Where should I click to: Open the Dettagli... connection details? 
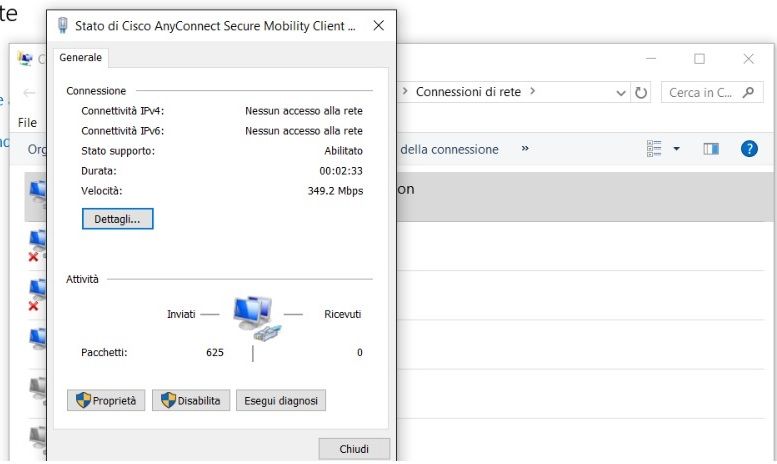tap(117, 219)
